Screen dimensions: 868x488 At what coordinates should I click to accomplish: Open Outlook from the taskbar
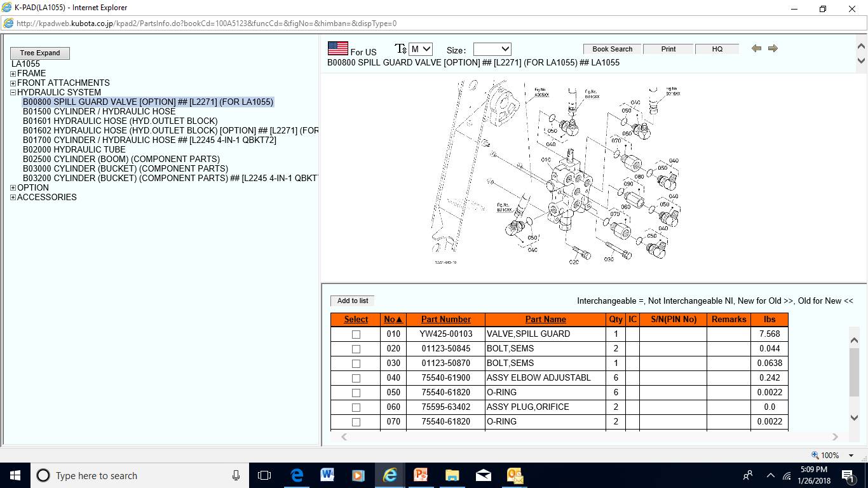click(515, 475)
